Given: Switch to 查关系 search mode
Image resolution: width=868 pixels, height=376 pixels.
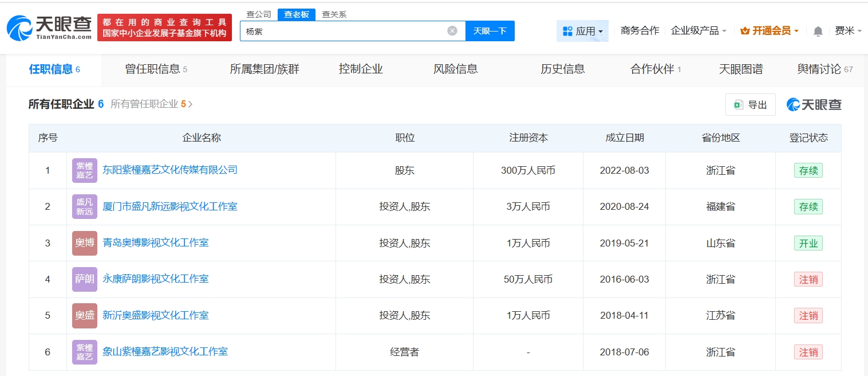Looking at the screenshot, I should (x=334, y=14).
